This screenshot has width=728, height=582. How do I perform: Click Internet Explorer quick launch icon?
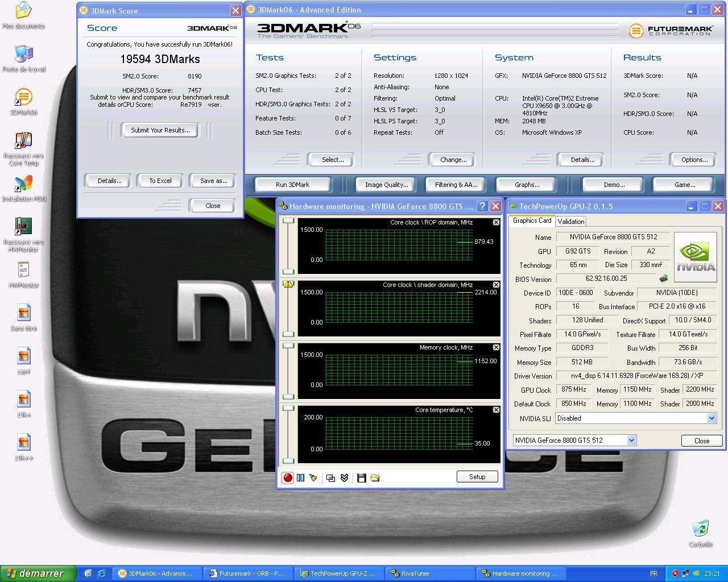coord(101,573)
